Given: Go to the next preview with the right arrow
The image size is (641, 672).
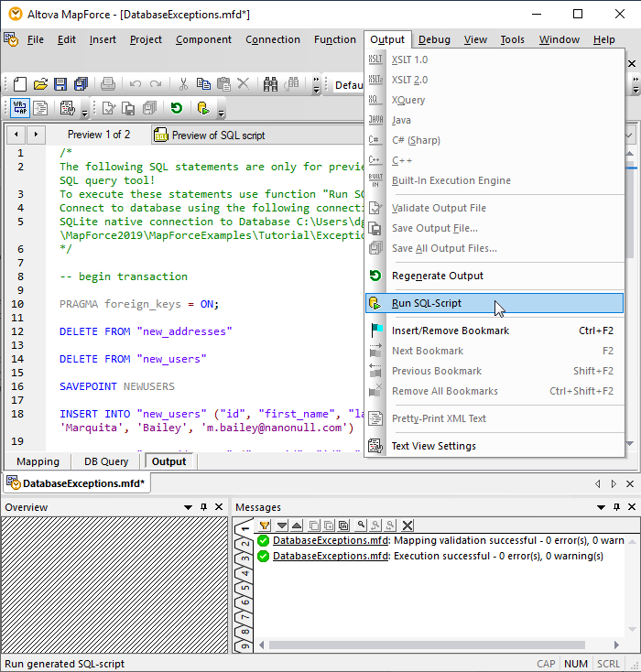Looking at the screenshot, I should click(x=36, y=135).
